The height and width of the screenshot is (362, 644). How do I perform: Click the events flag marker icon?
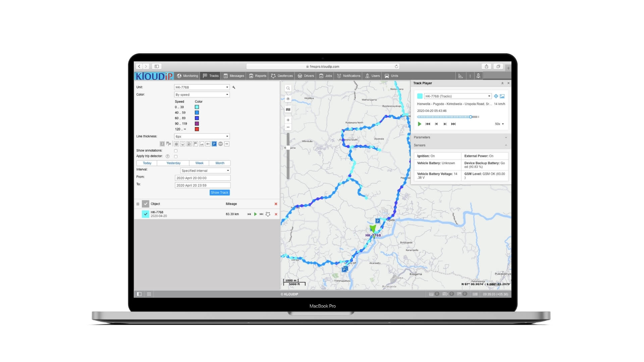(x=195, y=144)
